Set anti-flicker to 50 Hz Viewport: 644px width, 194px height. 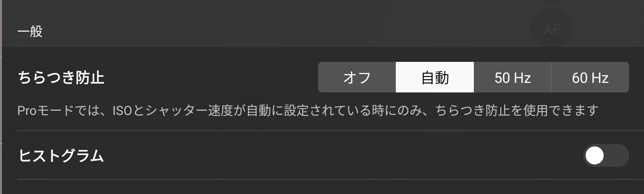click(x=512, y=78)
